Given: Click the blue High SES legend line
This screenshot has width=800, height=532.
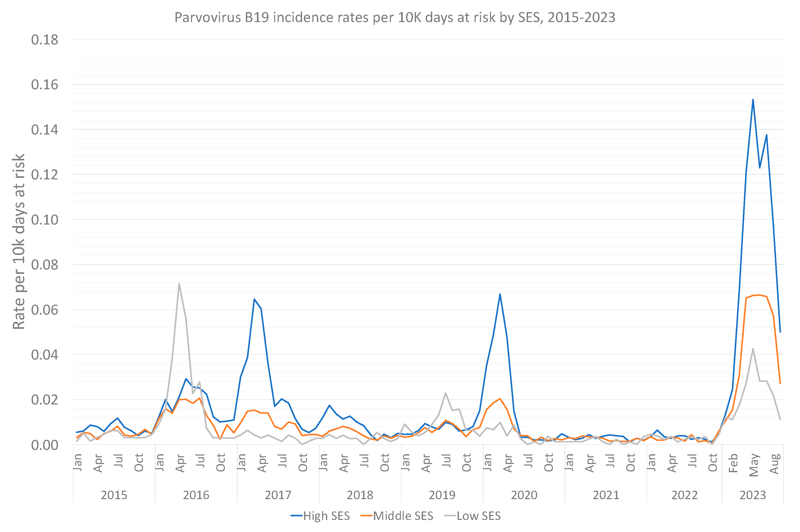Looking at the screenshot, I should click(x=296, y=516).
